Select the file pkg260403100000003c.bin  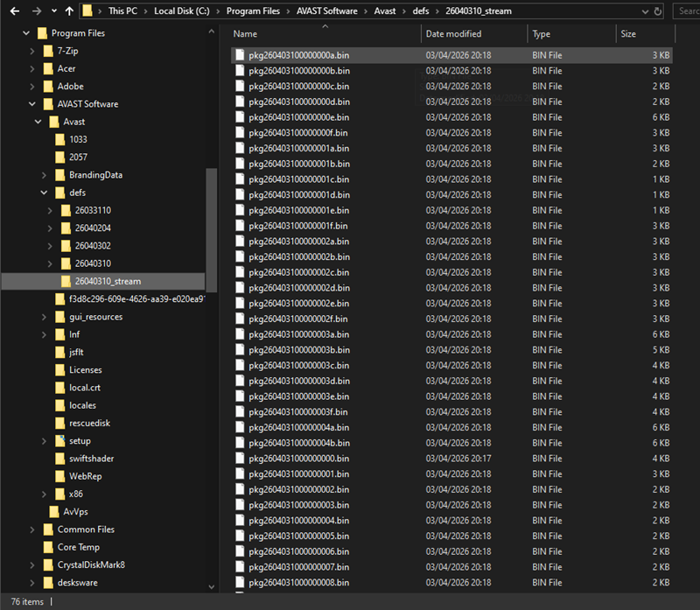(x=298, y=365)
